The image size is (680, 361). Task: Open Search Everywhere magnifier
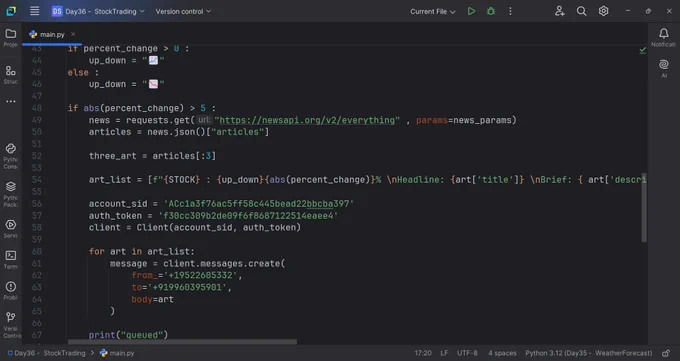582,11
